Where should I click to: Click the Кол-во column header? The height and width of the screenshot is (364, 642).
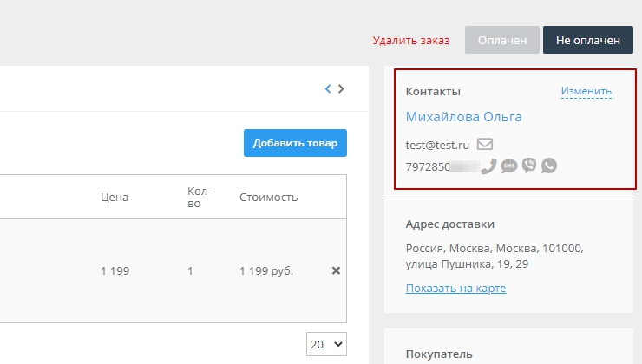pyautogui.click(x=199, y=197)
